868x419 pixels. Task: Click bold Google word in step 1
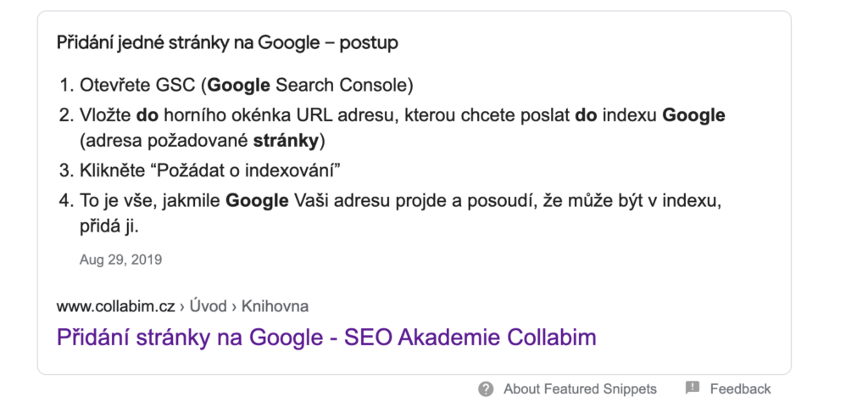pyautogui.click(x=239, y=86)
